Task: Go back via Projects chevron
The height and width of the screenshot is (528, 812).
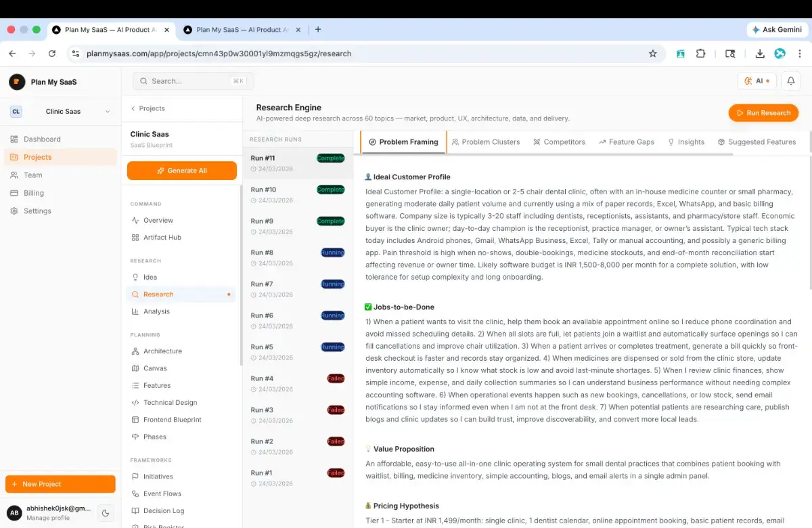Action: 148,108
